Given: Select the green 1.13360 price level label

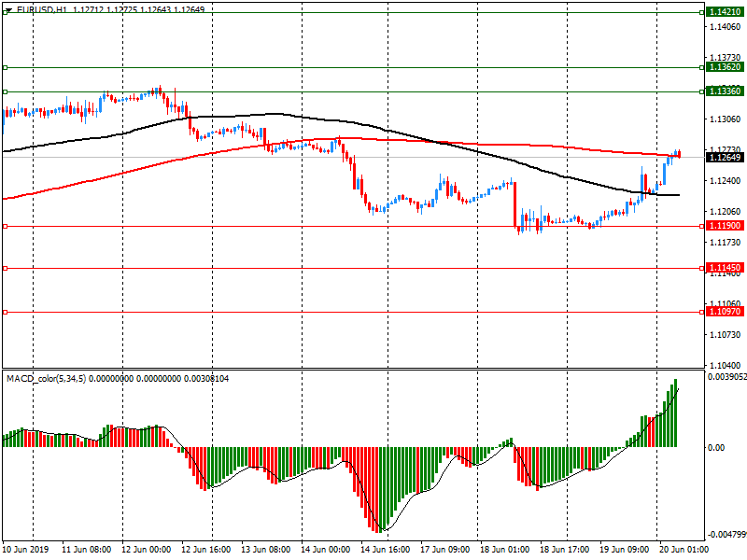Looking at the screenshot, I should (x=725, y=91).
